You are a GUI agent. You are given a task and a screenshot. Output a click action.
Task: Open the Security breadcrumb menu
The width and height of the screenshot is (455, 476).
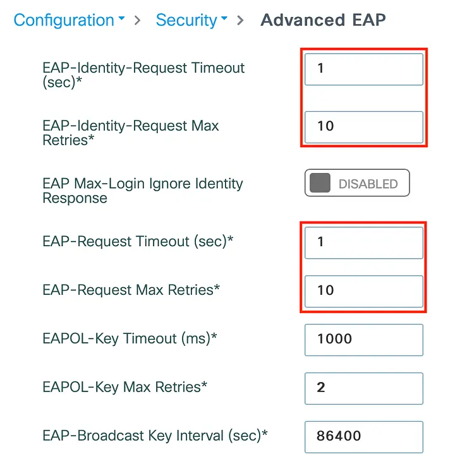[186, 20]
